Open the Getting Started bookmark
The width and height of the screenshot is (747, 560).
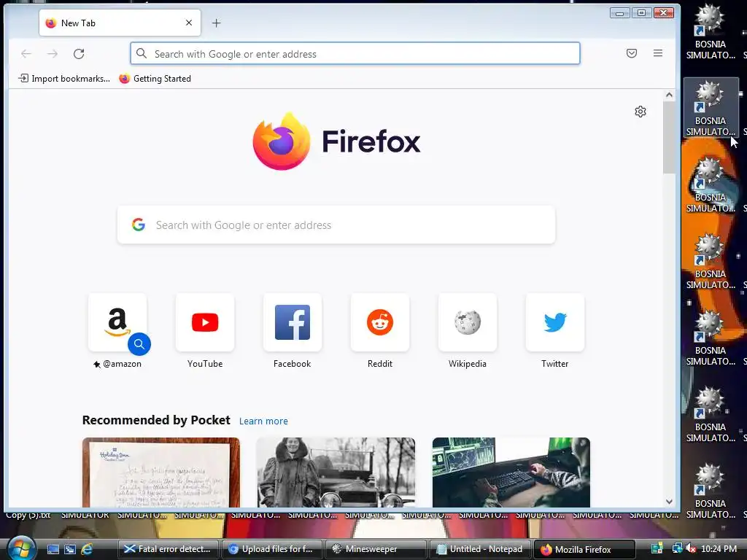(x=155, y=79)
